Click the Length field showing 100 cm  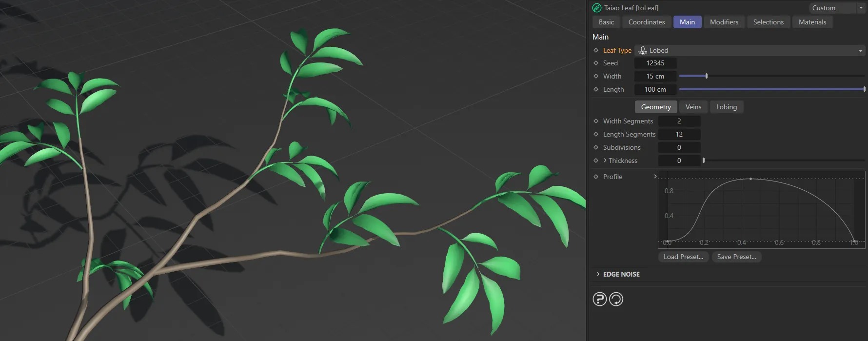(x=655, y=89)
